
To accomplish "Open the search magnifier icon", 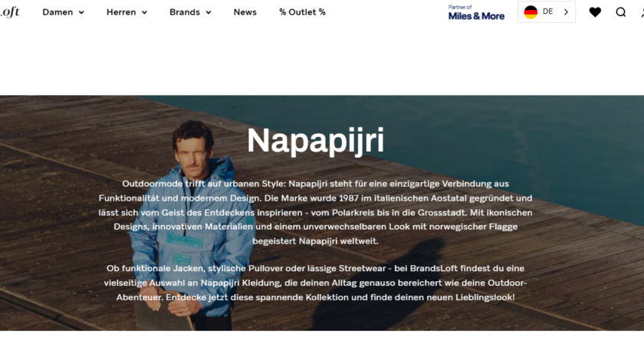I will [x=620, y=12].
